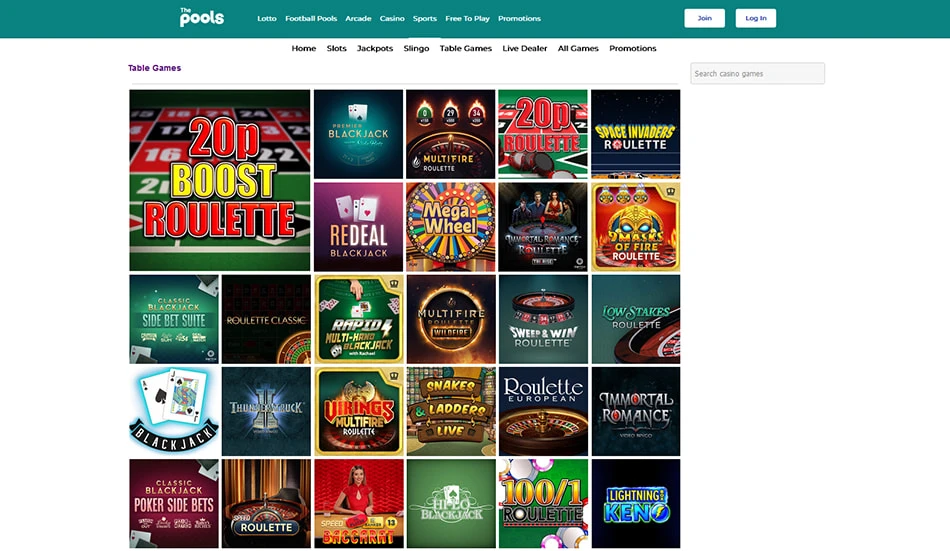Screen dimensions: 950x551
Task: Open Snakes & Ladders Live tile
Action: coord(451,411)
